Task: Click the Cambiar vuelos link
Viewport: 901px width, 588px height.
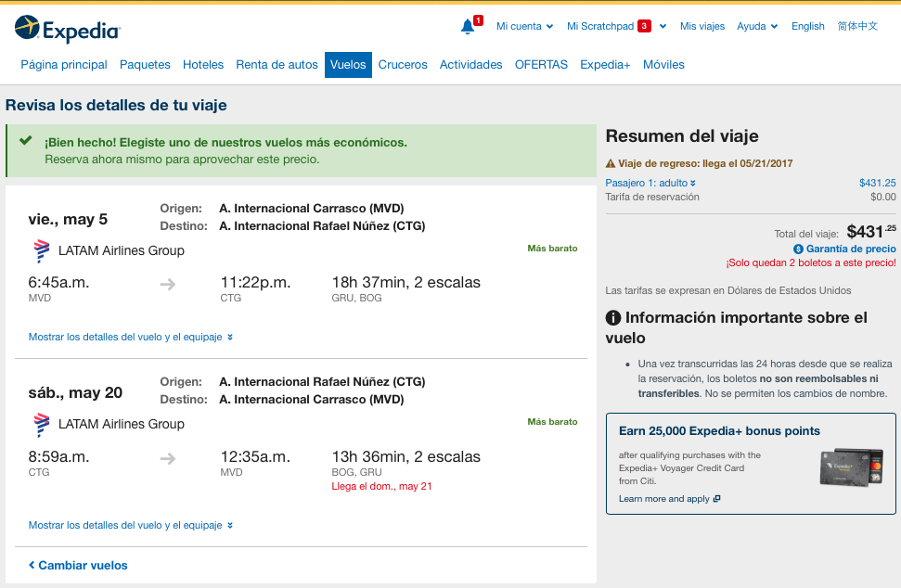Action: tap(78, 566)
